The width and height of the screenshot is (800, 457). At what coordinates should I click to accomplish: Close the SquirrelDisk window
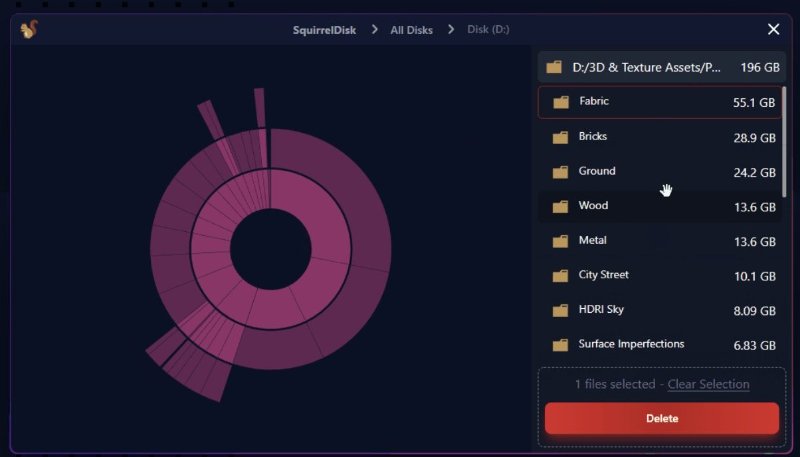(773, 29)
